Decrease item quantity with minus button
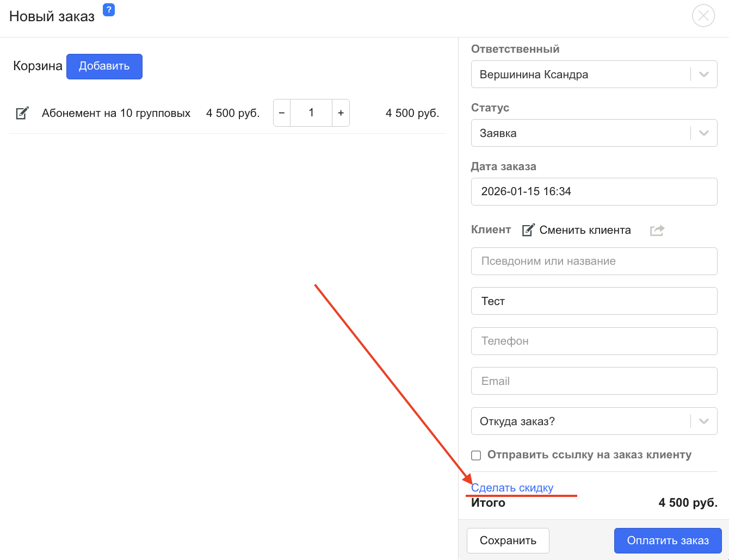Image resolution: width=729 pixels, height=560 pixels. click(x=282, y=113)
